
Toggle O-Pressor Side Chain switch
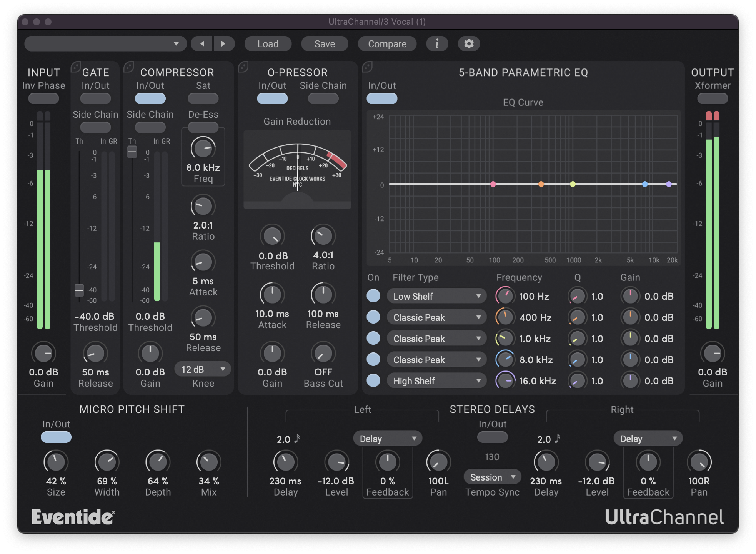[323, 98]
